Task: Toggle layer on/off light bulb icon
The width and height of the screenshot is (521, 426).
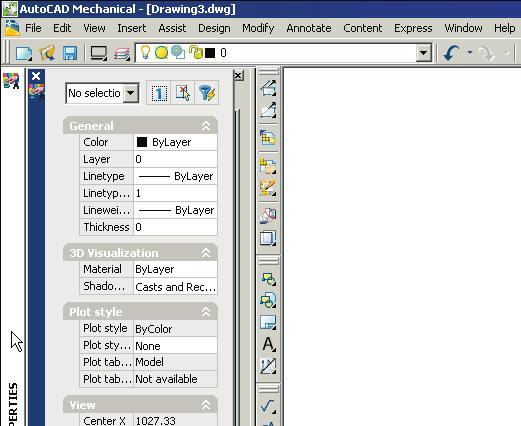Action: [146, 53]
